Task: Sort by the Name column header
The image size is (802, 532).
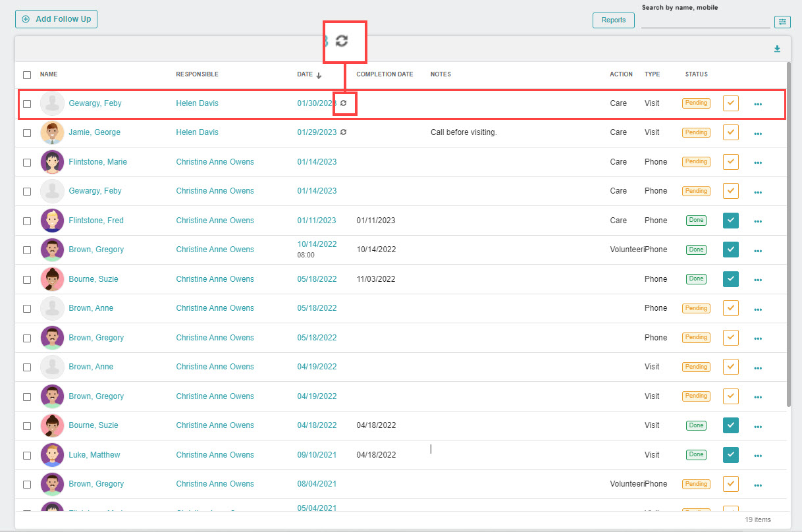Action: (x=49, y=74)
